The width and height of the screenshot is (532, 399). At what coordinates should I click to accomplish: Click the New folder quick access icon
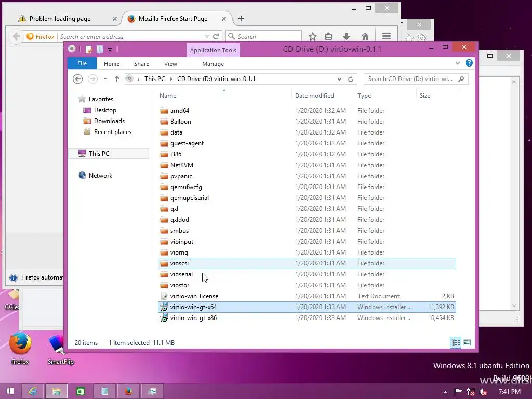(x=100, y=49)
